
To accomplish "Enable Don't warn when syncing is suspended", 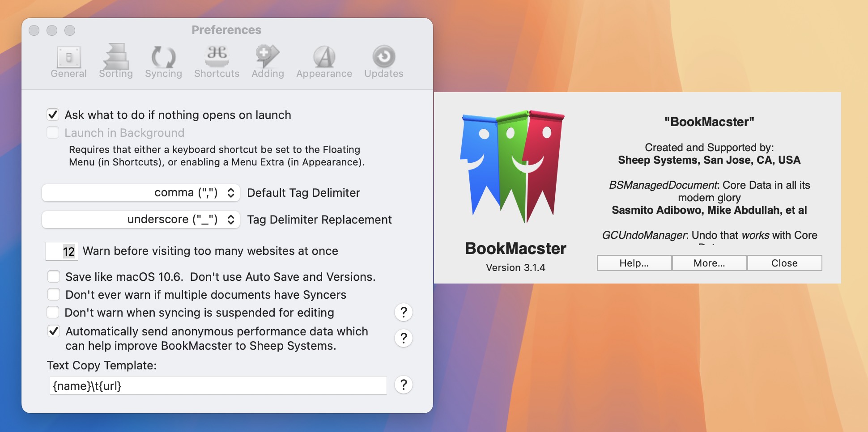I will tap(53, 313).
